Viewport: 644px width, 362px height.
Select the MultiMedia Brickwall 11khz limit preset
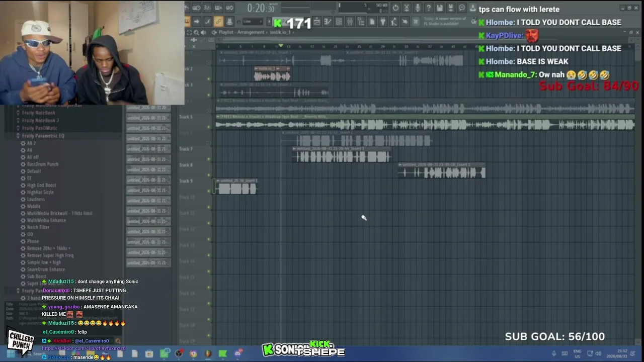59,214
